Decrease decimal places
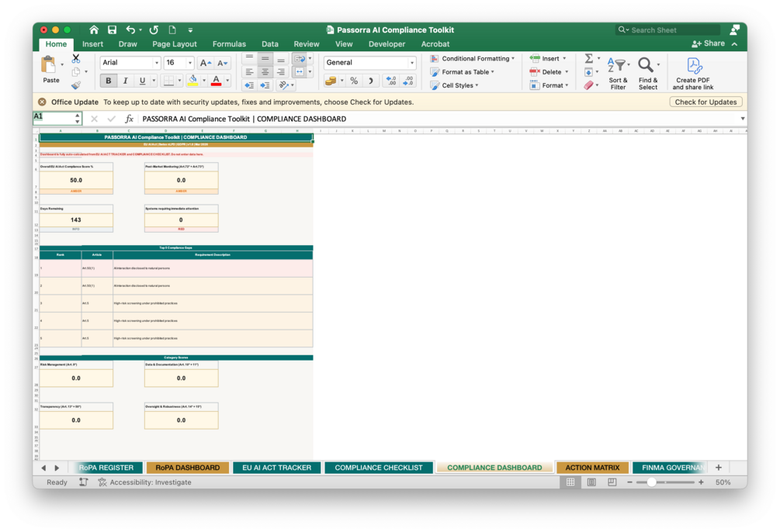Viewport: 780px width, 532px height. tap(408, 81)
